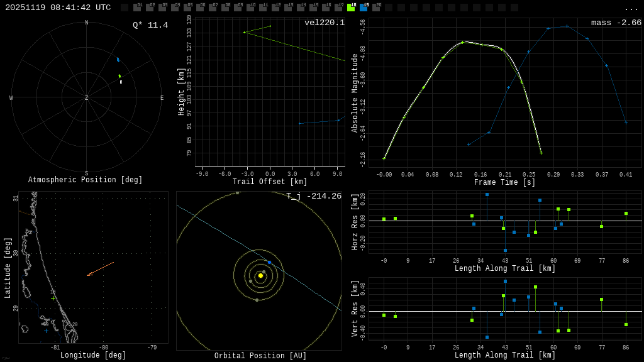Select station square 11 in top bar

[263, 8]
